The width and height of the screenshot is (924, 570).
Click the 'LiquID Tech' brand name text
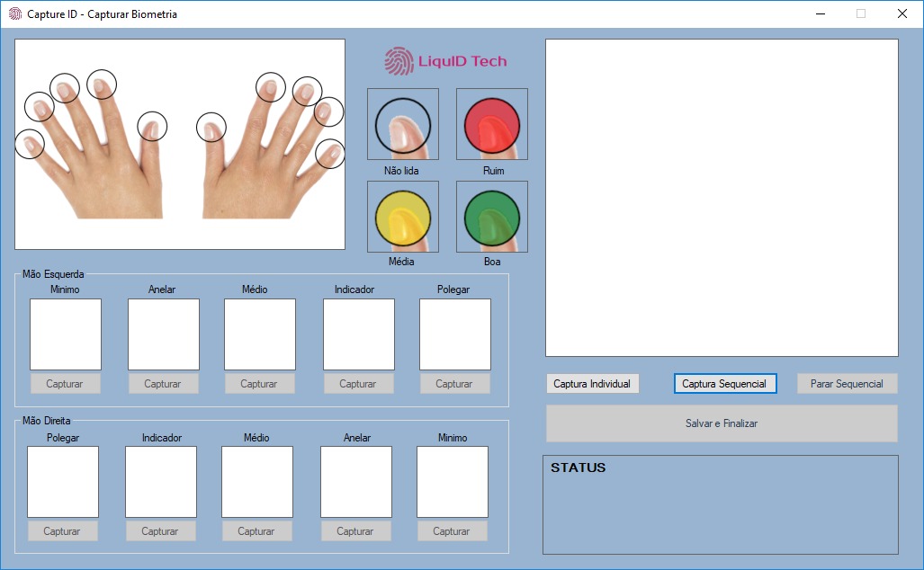[462, 61]
